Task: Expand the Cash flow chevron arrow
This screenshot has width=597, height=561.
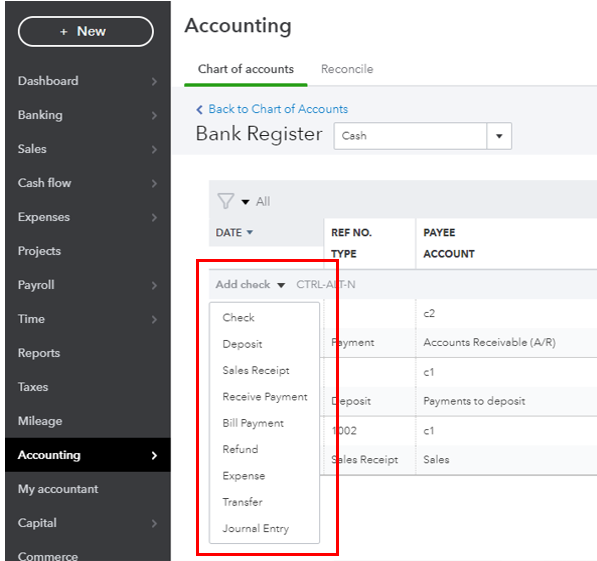Action: point(154,183)
